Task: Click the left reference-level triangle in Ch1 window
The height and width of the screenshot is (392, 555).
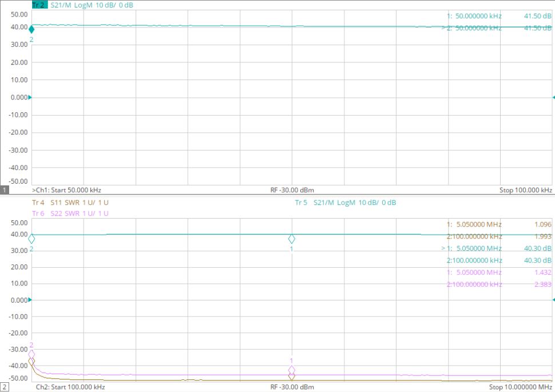Action: pos(30,97)
